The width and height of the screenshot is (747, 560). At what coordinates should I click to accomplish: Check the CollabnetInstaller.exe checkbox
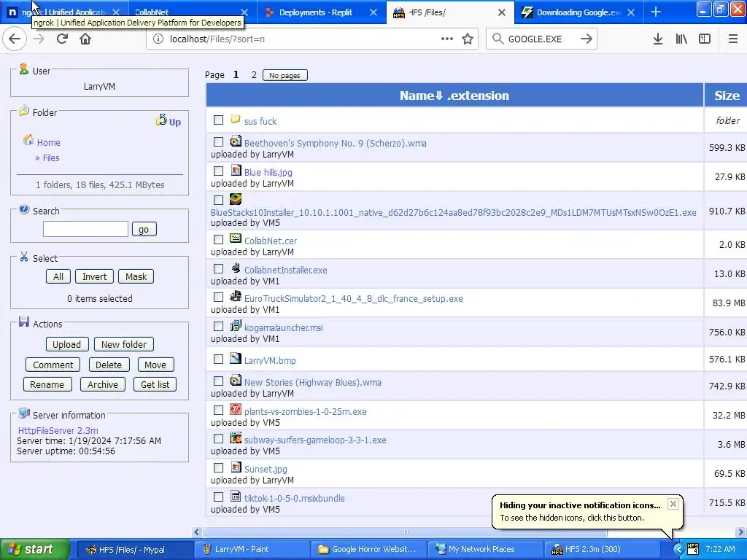218,268
